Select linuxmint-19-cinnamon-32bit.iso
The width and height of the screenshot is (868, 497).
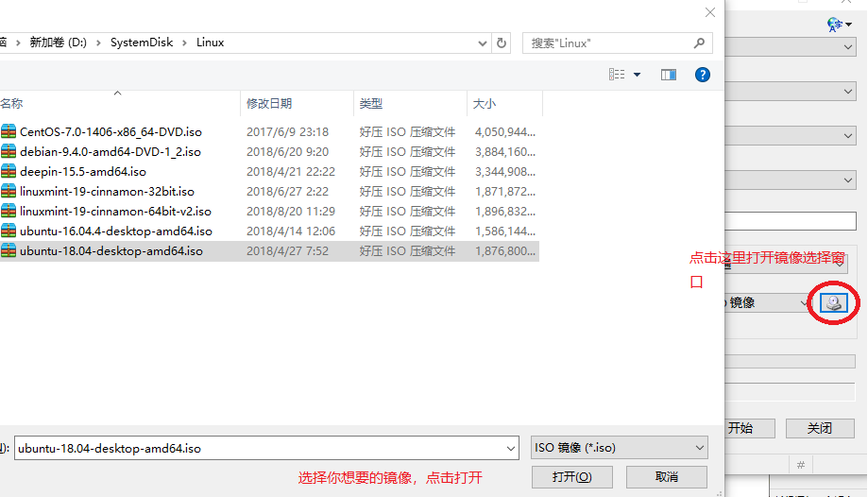point(107,192)
